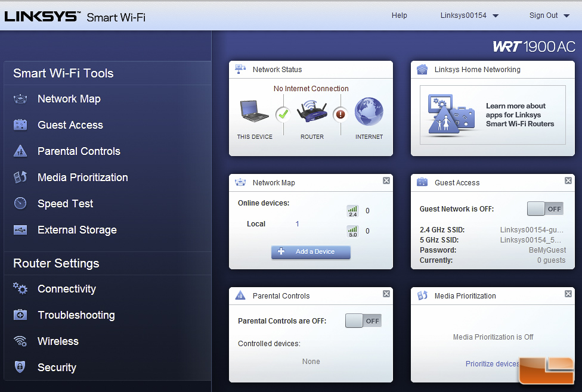This screenshot has height=392, width=582.
Task: Click the External Storage USB icon
Action: tap(20, 230)
